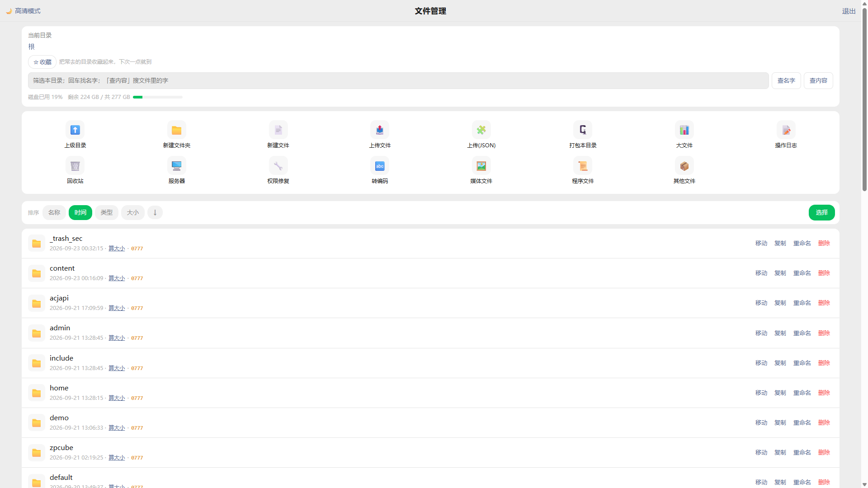Go to parent directory via 上级目录 icon
Screen dimensions: 868x488
tap(75, 130)
